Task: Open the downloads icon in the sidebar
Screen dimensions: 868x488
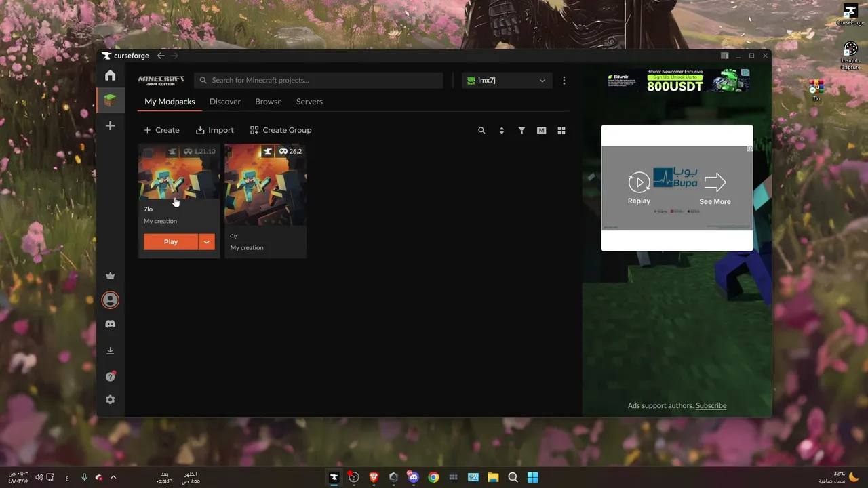Action: coord(110,350)
